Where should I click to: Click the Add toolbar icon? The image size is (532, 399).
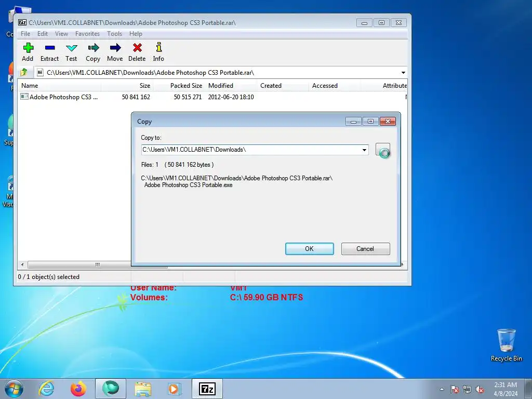coord(28,52)
